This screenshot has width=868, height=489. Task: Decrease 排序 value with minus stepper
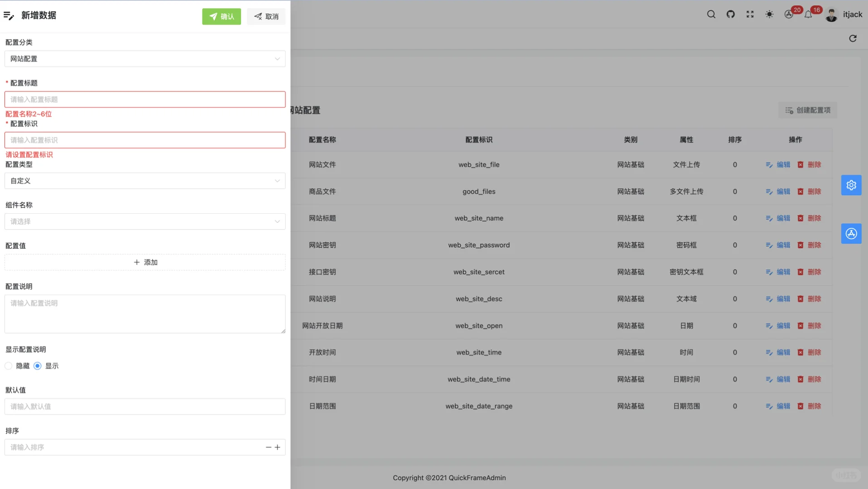[x=268, y=447]
